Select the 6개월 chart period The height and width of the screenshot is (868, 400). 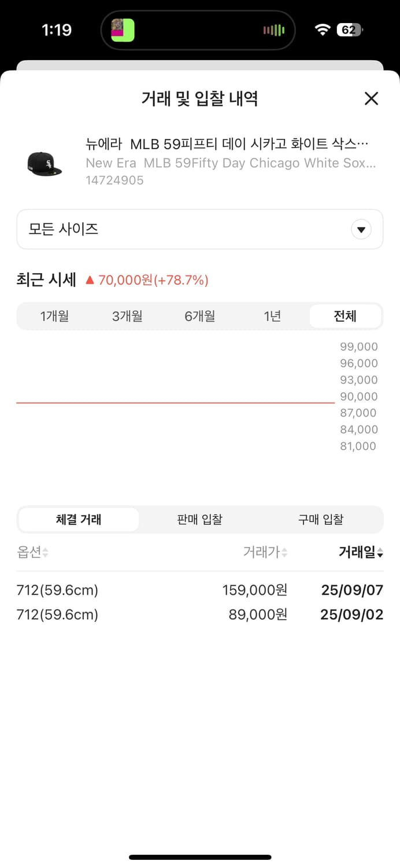[x=199, y=316]
